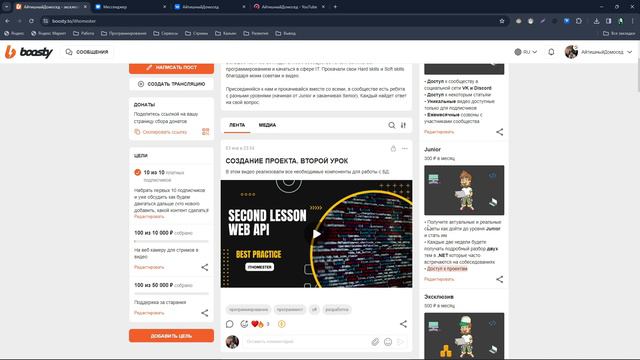The width and height of the screenshot is (640, 360).
Task: Open the add reaction smiley icon
Action: 244,324
